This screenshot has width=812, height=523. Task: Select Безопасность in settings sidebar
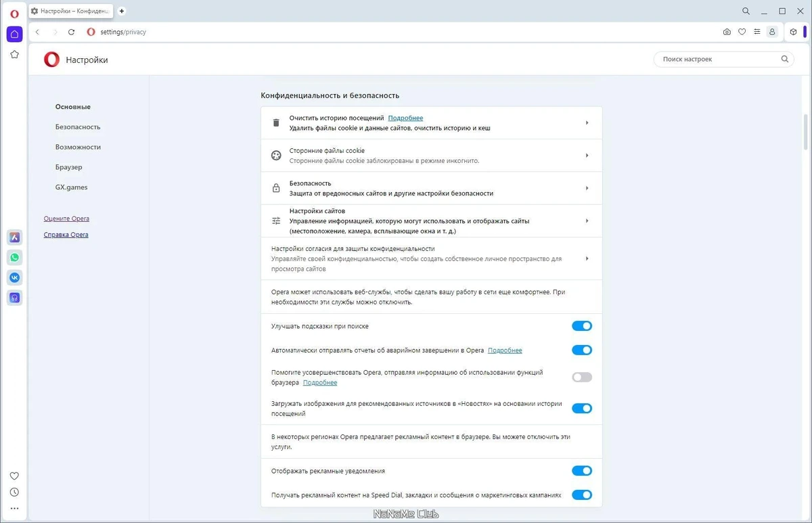(78, 127)
